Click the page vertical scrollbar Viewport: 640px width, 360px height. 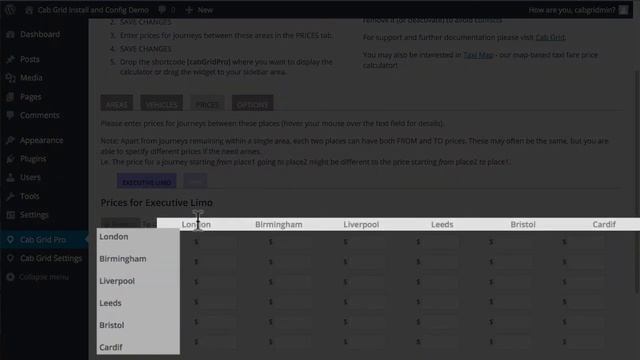(x=637, y=182)
